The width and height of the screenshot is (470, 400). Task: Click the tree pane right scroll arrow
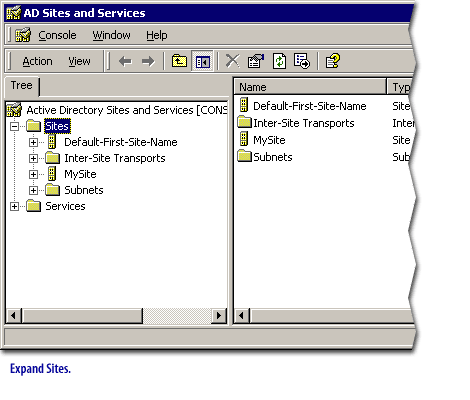point(218,315)
